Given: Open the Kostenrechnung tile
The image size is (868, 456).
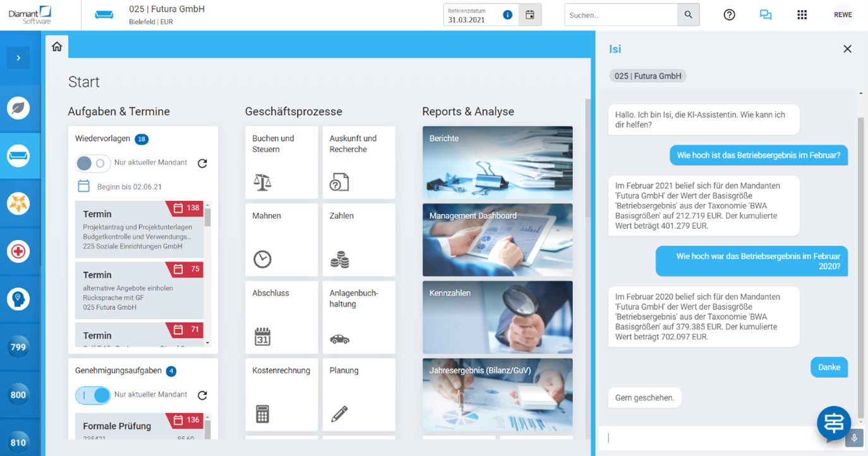Looking at the screenshot, I should (282, 395).
